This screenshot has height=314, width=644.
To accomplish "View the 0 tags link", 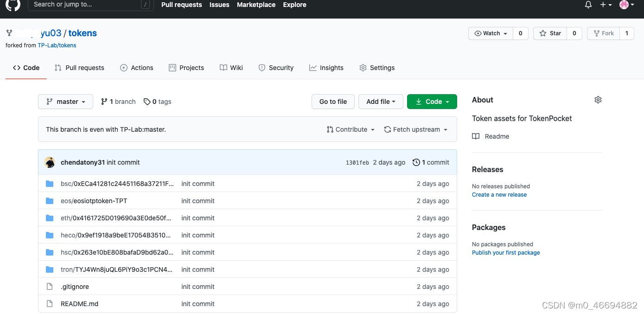I will (158, 102).
